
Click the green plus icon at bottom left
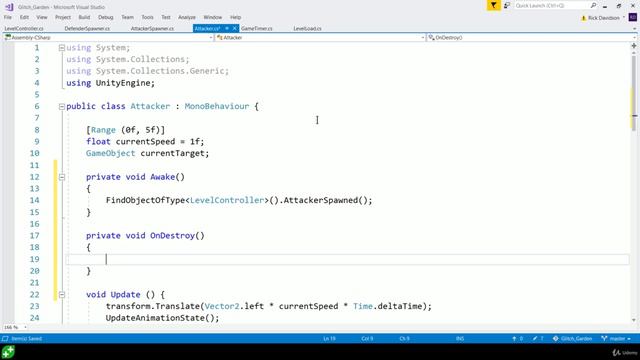(x=8, y=352)
